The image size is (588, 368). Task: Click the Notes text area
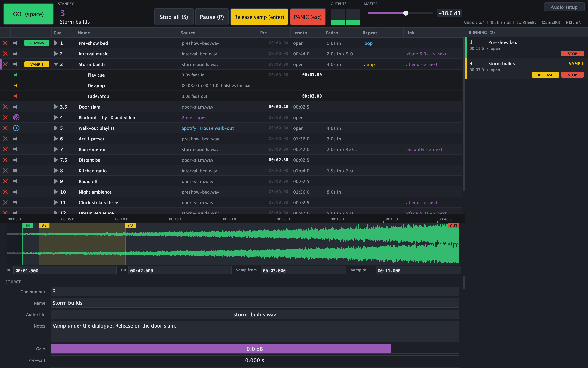pos(255,331)
